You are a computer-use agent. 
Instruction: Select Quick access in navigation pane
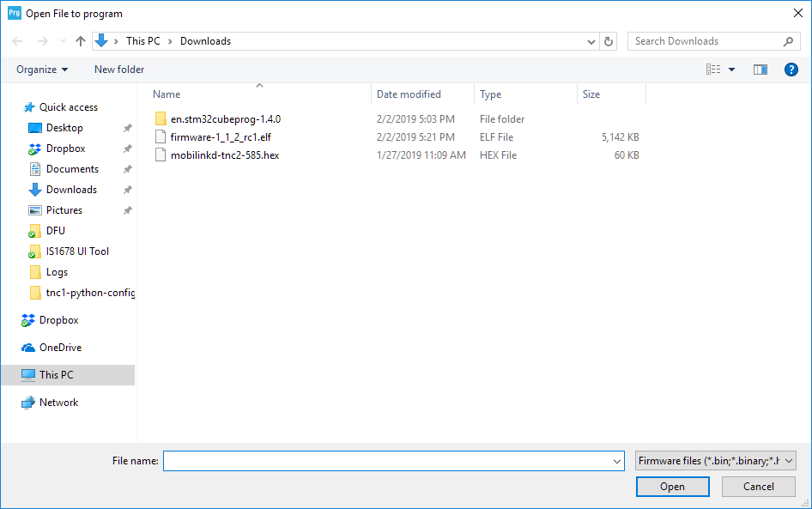point(69,107)
